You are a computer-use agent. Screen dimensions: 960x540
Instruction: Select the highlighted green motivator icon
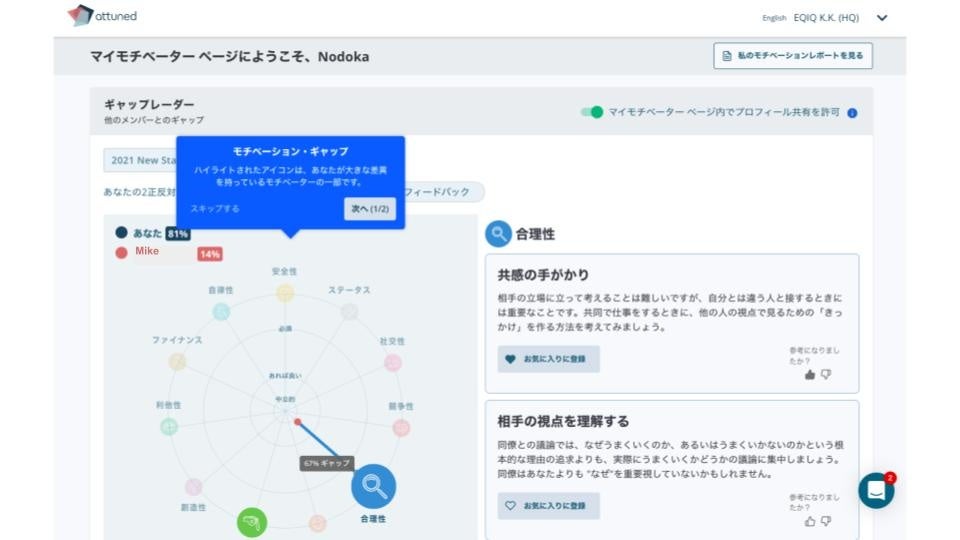click(x=252, y=522)
